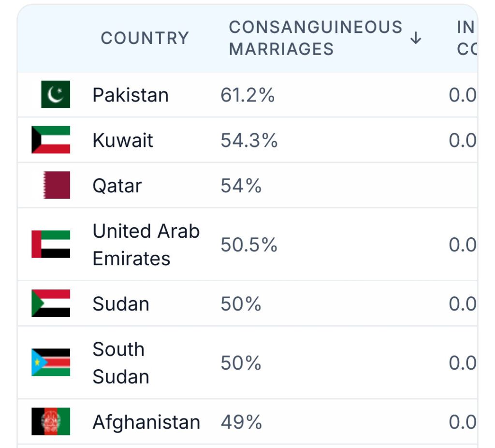Click Pakistan's 61.2% value cell
The width and height of the screenshot is (495, 448).
click(x=247, y=95)
